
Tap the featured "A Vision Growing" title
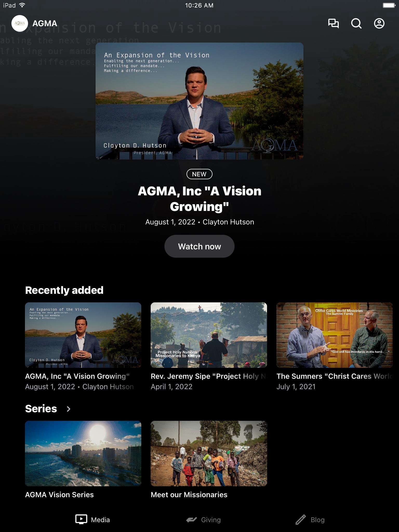(x=199, y=199)
